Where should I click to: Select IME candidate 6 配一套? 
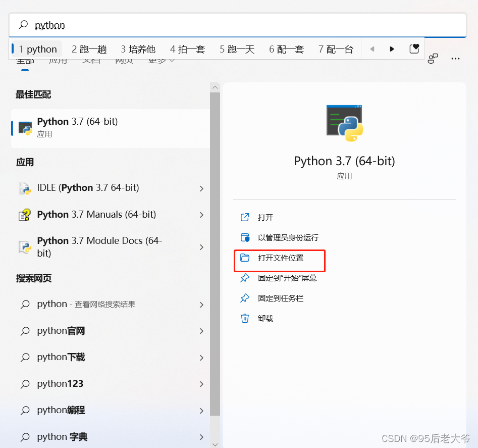coord(286,49)
